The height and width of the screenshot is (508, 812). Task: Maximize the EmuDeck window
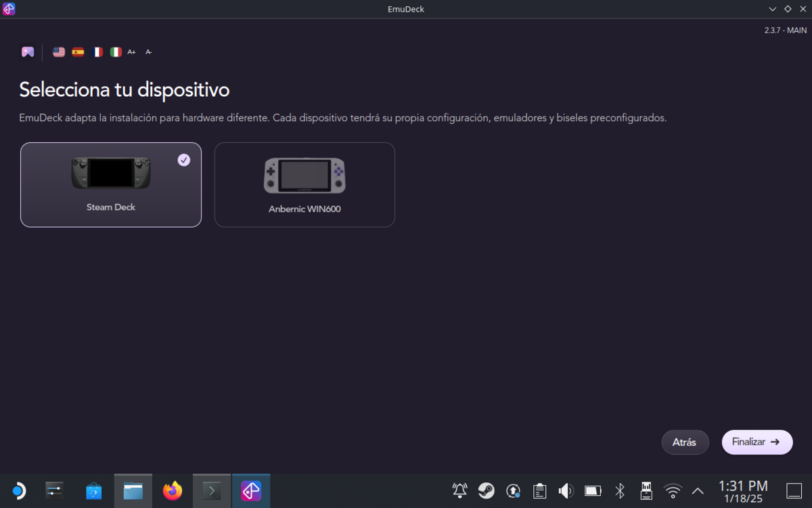click(788, 9)
